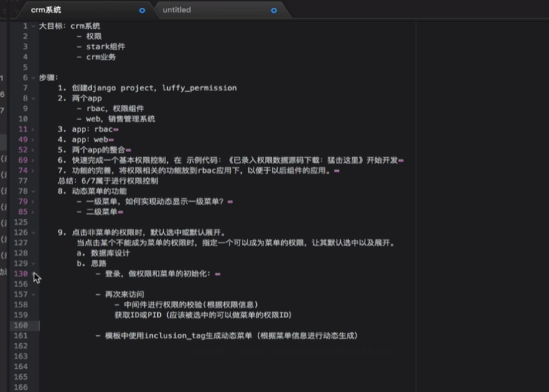
Task: Click the unsaved dot on the crm系统 tab
Action: pyautogui.click(x=142, y=11)
